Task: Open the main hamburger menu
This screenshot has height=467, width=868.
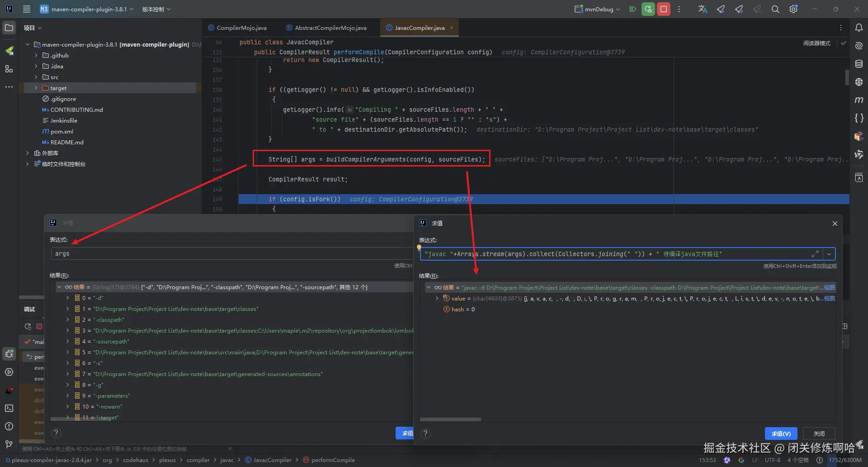Action: [x=27, y=9]
